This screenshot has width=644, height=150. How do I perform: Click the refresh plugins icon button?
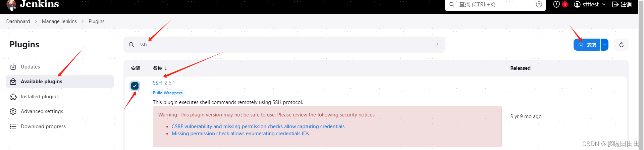click(621, 45)
